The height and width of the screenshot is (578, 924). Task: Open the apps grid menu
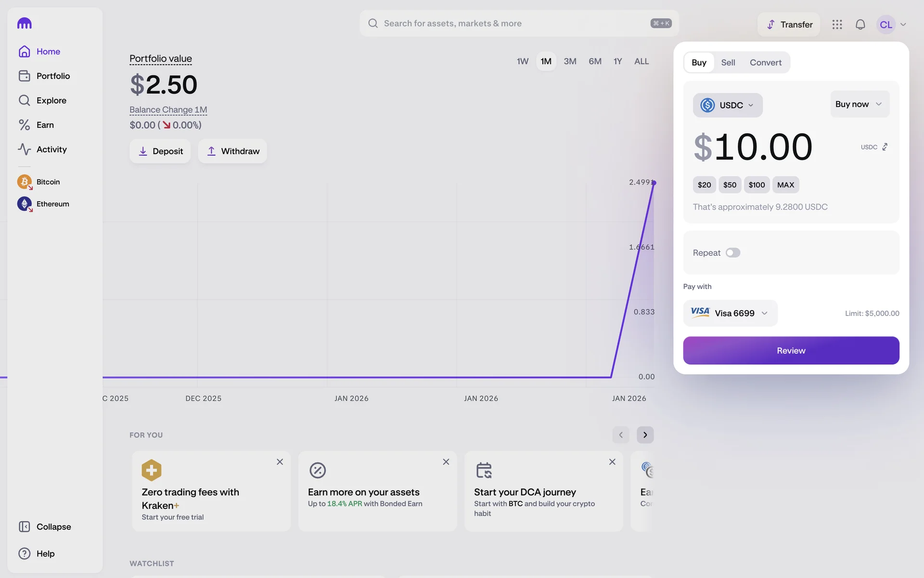point(837,25)
